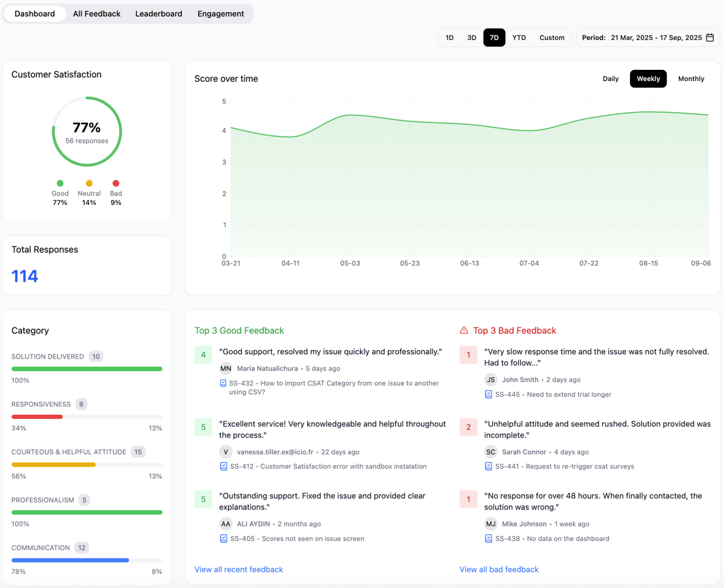Open issue SS-445 Need to extend trial
Viewport: 724px width, 588px height.
coord(553,394)
